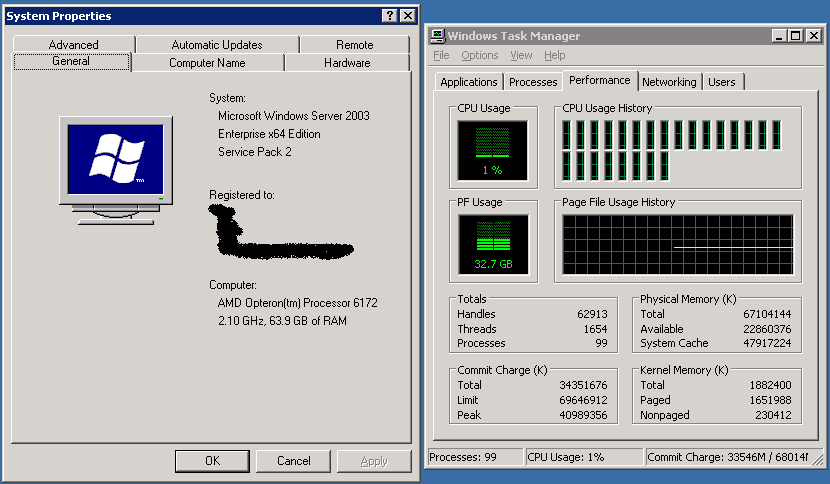Image resolution: width=830 pixels, height=484 pixels.
Task: Select the General tab
Action: [71, 61]
